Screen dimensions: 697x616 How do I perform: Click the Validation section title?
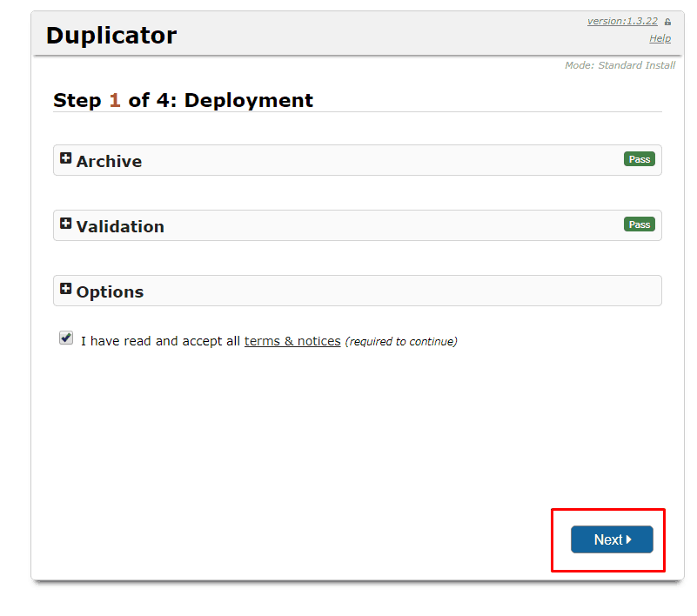pos(120,227)
